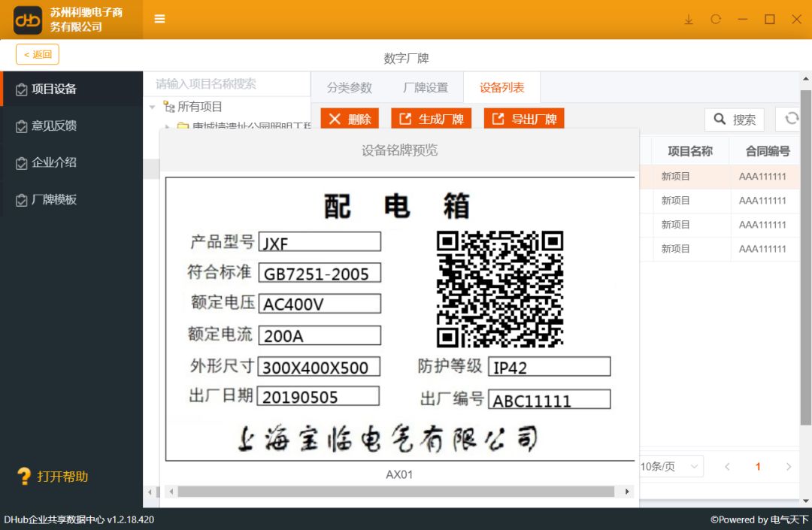The width and height of the screenshot is (812, 530).
Task: Click the 额定电压 value AC400V
Action: (320, 303)
